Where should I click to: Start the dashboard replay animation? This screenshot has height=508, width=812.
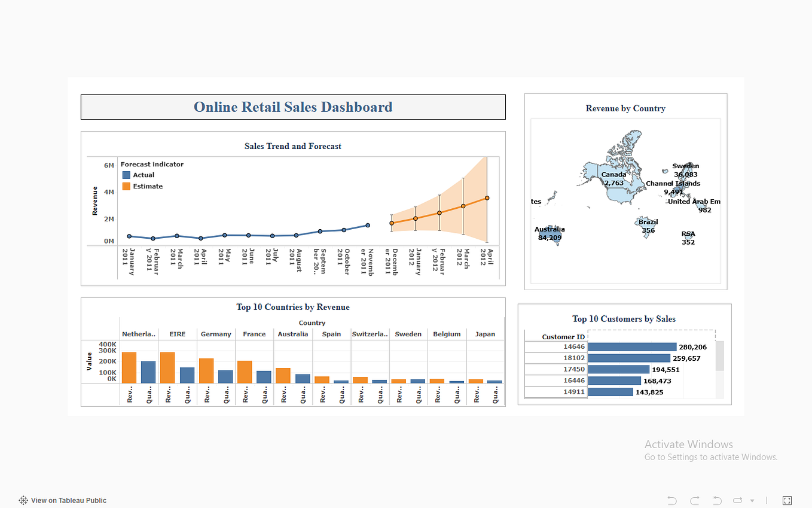tap(736, 500)
